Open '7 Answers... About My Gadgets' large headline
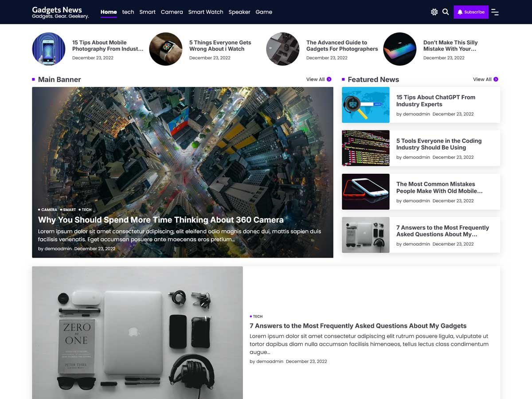Screen dimensions: 532x399 click(x=358, y=326)
